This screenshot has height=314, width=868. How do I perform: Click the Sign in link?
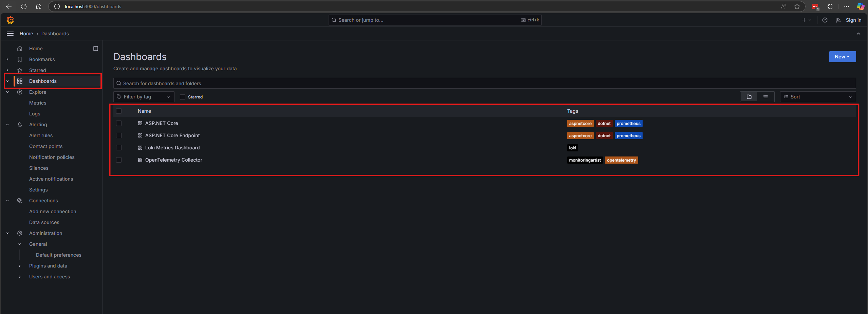tap(853, 20)
